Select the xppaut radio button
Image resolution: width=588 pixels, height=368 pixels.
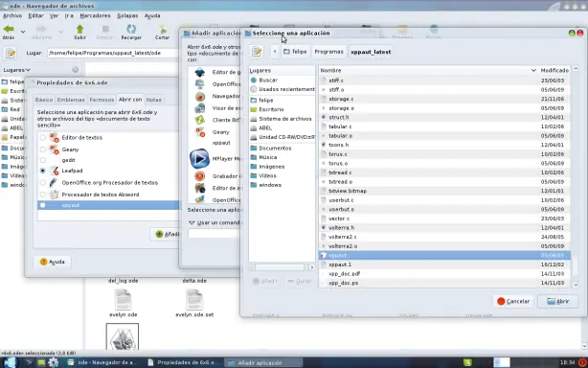point(43,205)
